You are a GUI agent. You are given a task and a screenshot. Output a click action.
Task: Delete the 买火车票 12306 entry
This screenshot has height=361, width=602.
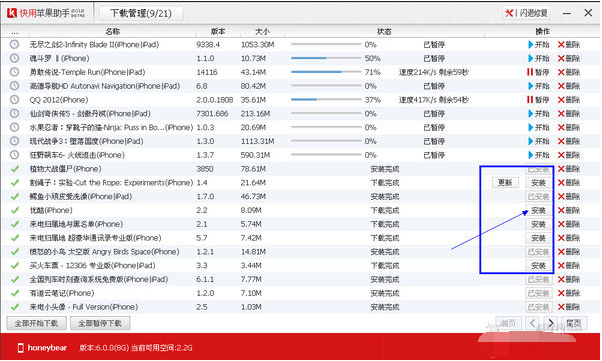point(569,265)
